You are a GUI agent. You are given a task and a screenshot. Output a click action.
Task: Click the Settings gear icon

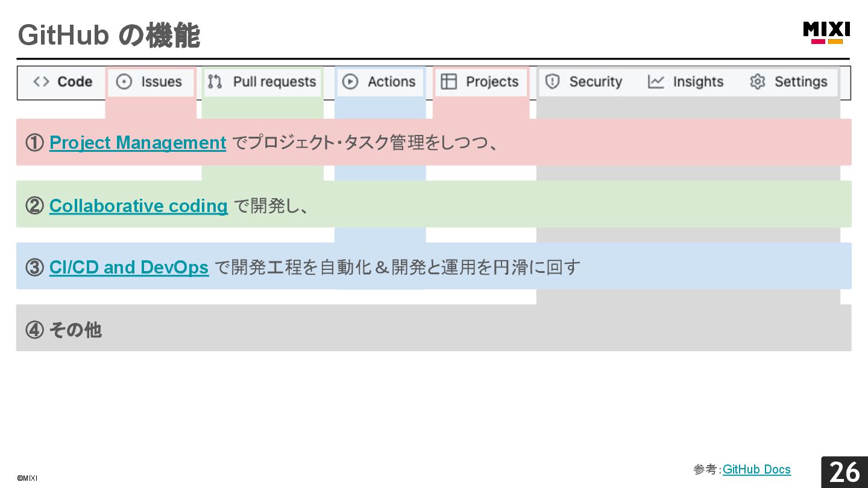(x=758, y=82)
